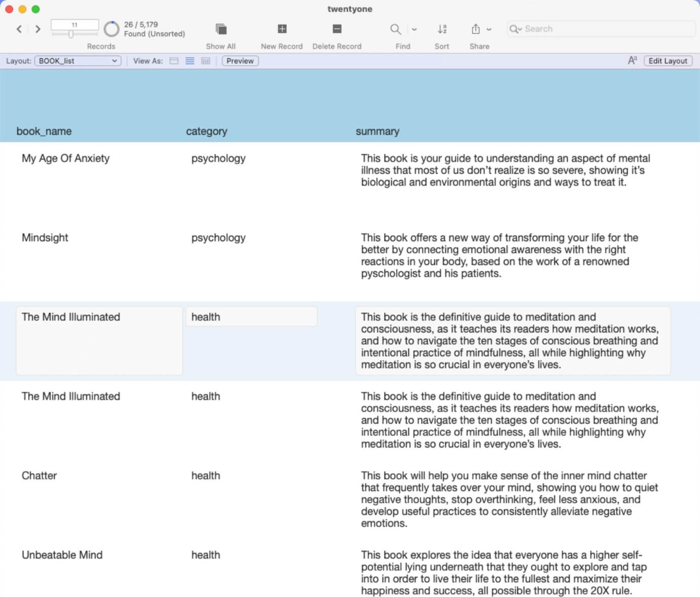This screenshot has height=597, width=700.
Task: Select the Chatter book name
Action: click(39, 476)
